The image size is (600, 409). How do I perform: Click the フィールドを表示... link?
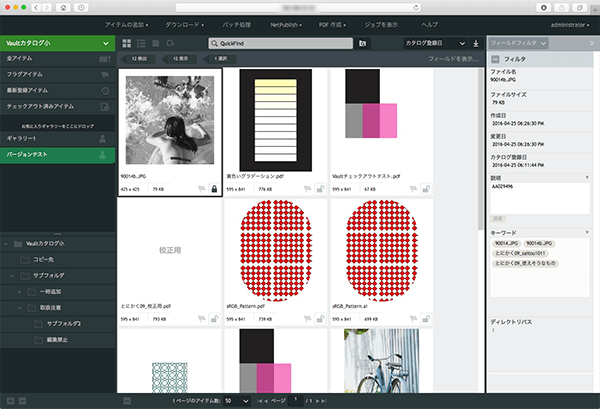453,59
